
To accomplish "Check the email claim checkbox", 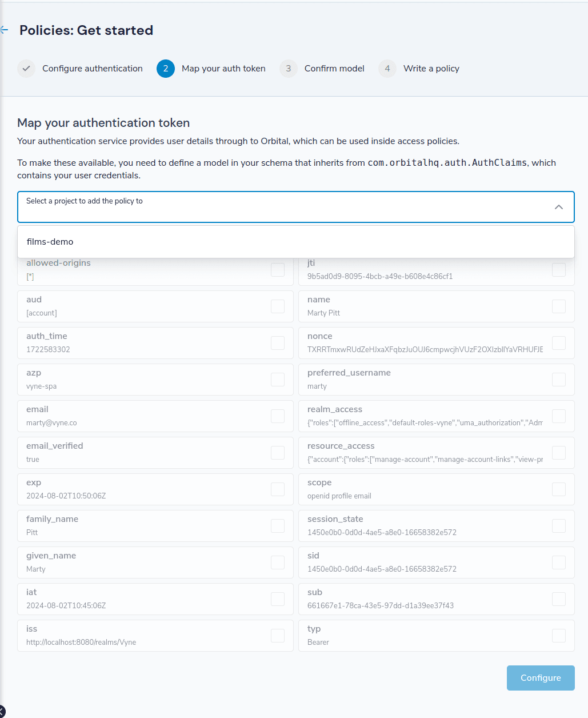I will pyautogui.click(x=278, y=416).
